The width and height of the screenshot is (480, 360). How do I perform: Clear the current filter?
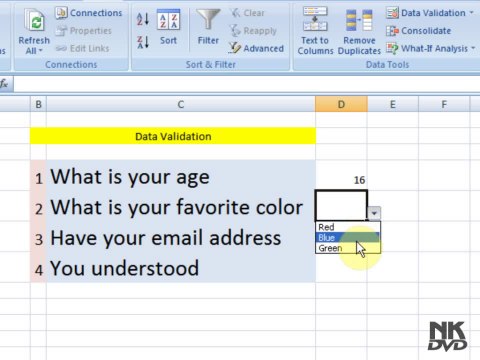[x=248, y=13]
